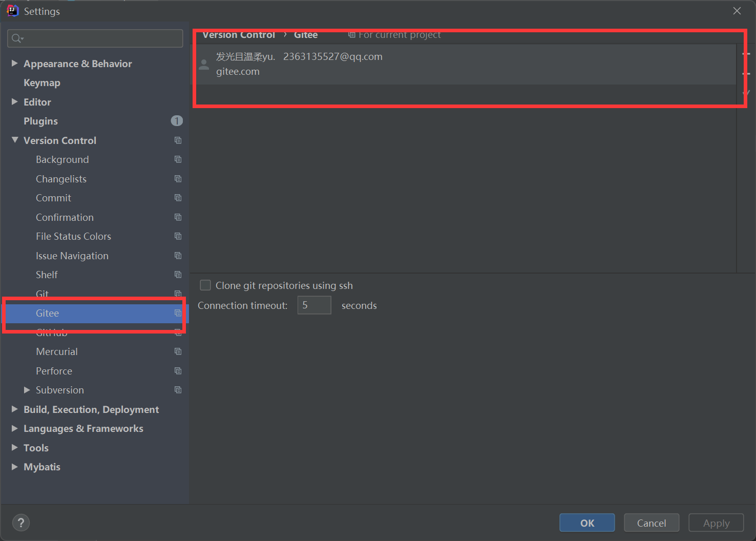Screen dimensions: 756x541
Task: Select Mercurial settings
Action: tap(57, 351)
